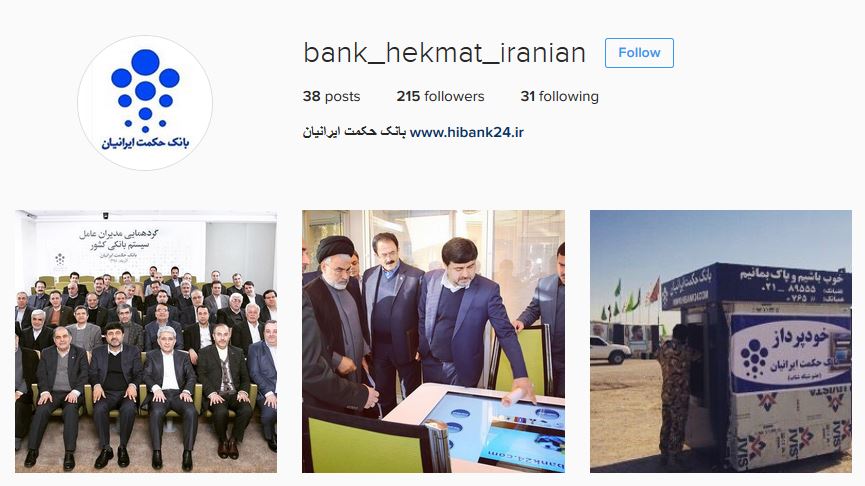
Task: Select the Persian bio text beside website link
Action: (x=354, y=132)
